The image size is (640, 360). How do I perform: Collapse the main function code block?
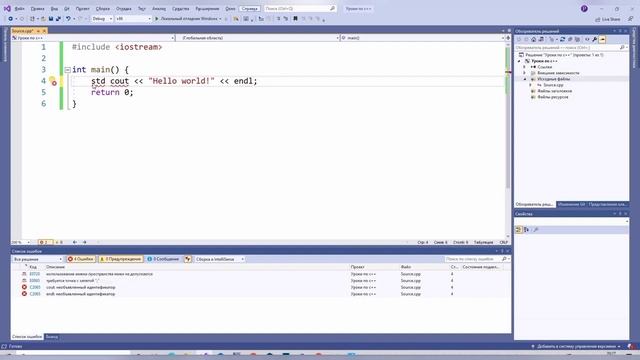tap(67, 70)
